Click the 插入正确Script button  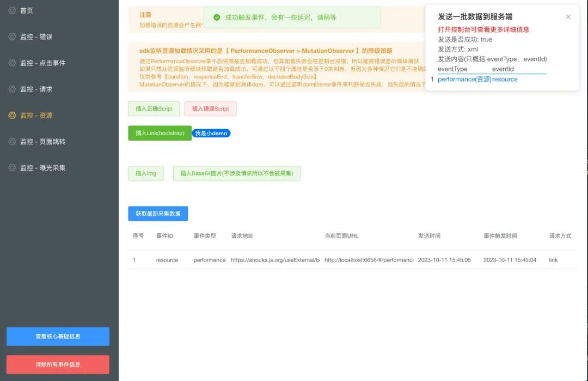[x=154, y=108]
